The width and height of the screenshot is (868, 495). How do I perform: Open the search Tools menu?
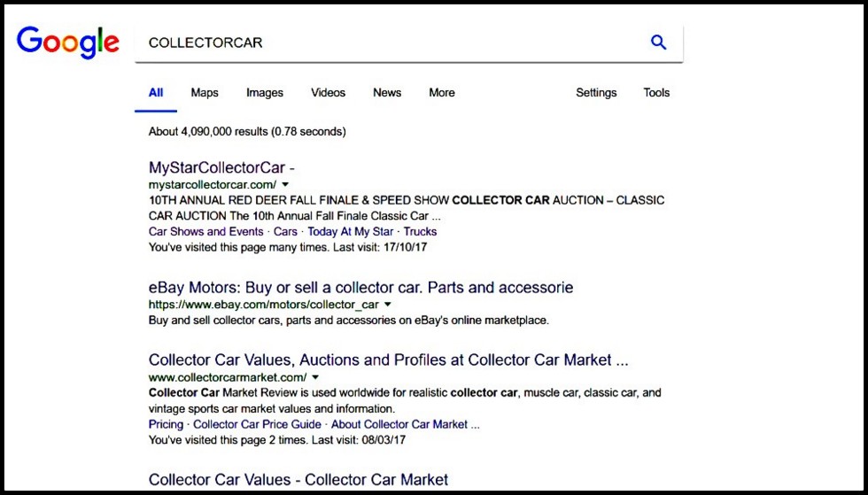[x=656, y=92]
